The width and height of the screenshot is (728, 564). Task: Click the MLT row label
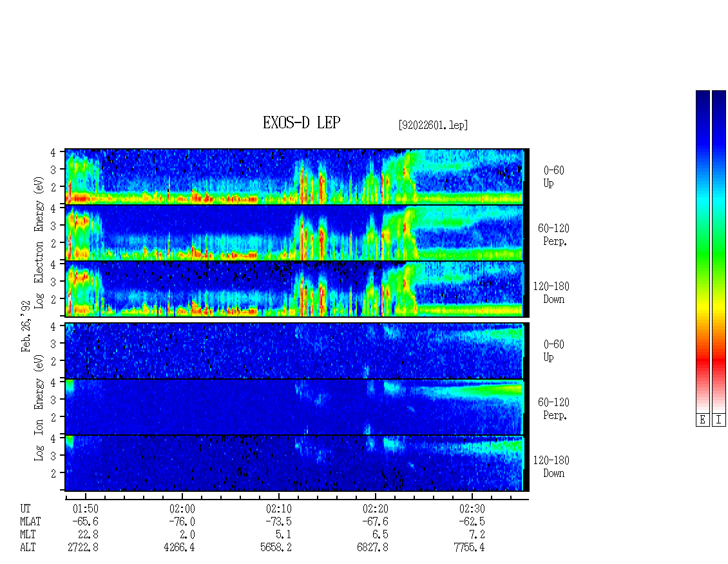coord(28,535)
